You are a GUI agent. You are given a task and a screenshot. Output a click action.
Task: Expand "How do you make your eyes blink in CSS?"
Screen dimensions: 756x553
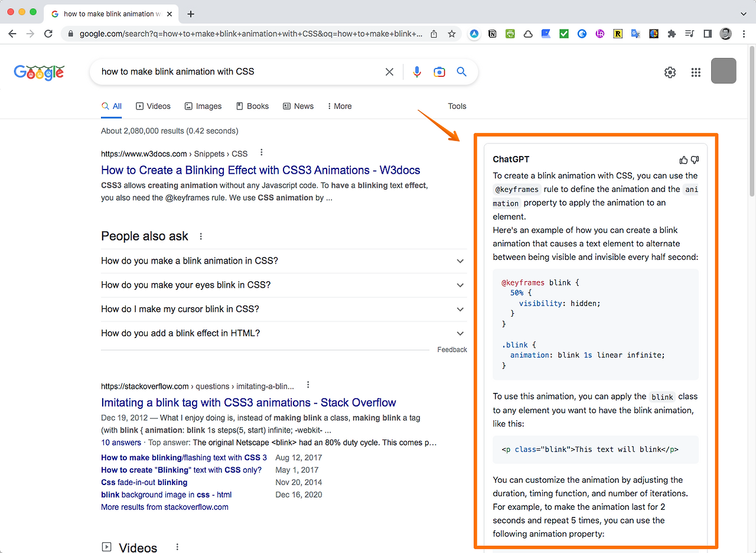tap(284, 285)
